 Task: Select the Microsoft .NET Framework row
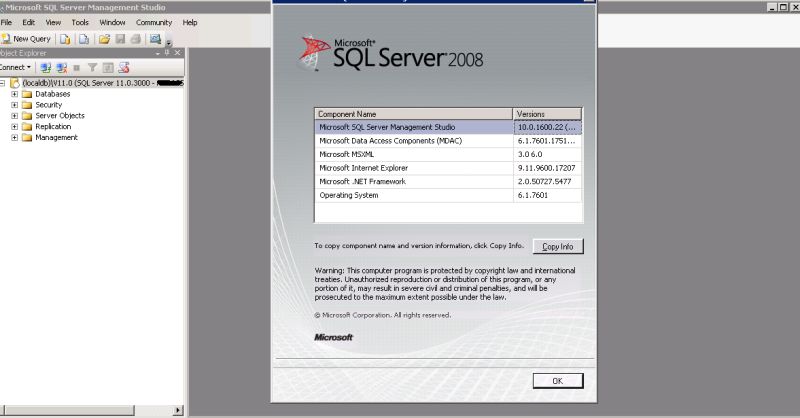[448, 182]
